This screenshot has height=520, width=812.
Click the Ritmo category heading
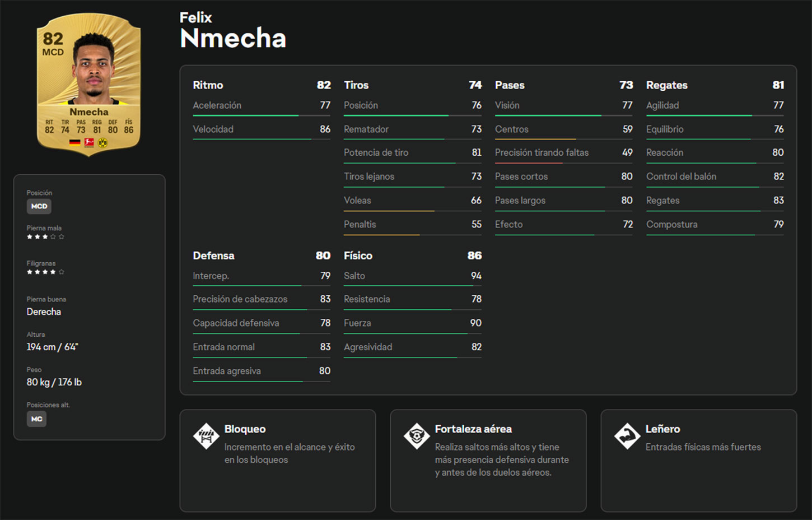(208, 85)
